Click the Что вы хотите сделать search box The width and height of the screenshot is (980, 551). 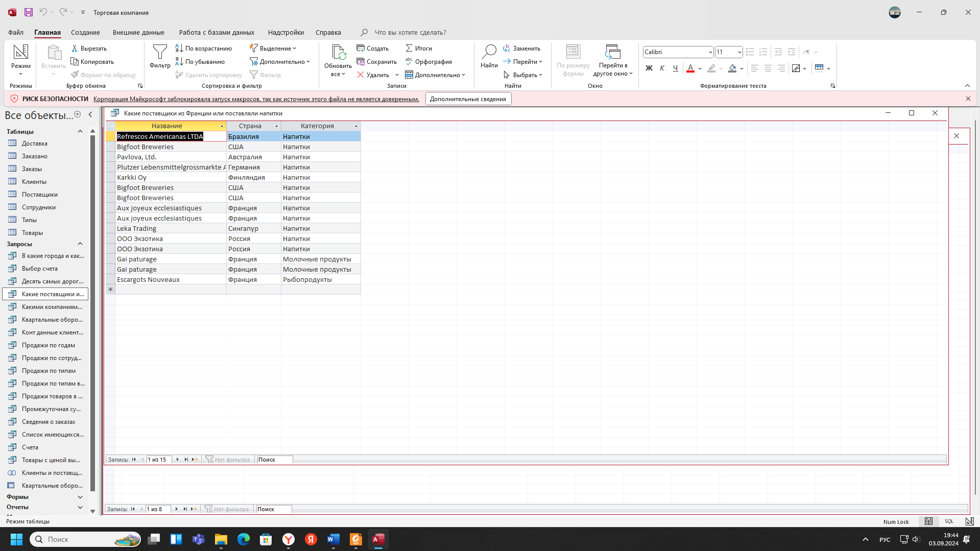pyautogui.click(x=410, y=32)
